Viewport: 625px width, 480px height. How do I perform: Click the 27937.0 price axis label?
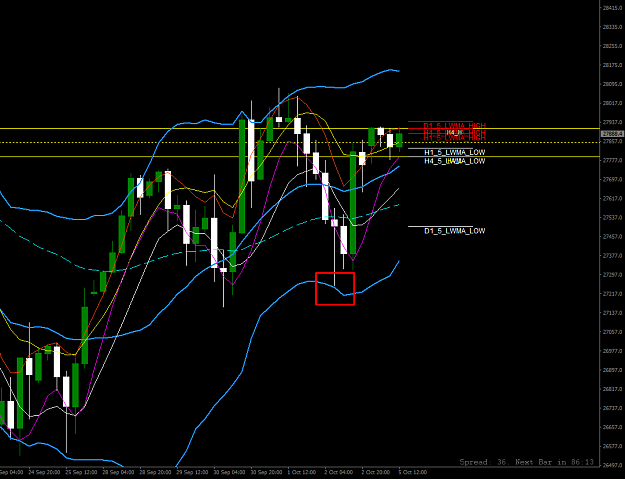(613, 122)
